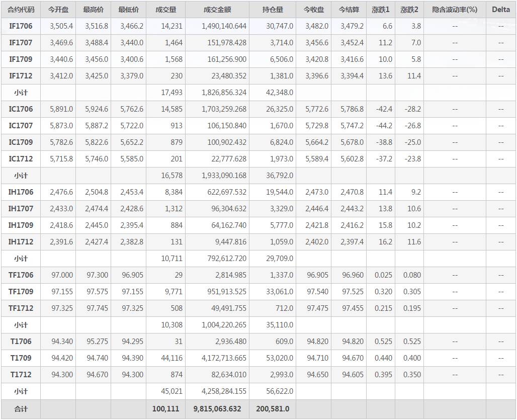Select the TF1706 contract code
This screenshot has height=420, width=517.
pyautogui.click(x=21, y=275)
